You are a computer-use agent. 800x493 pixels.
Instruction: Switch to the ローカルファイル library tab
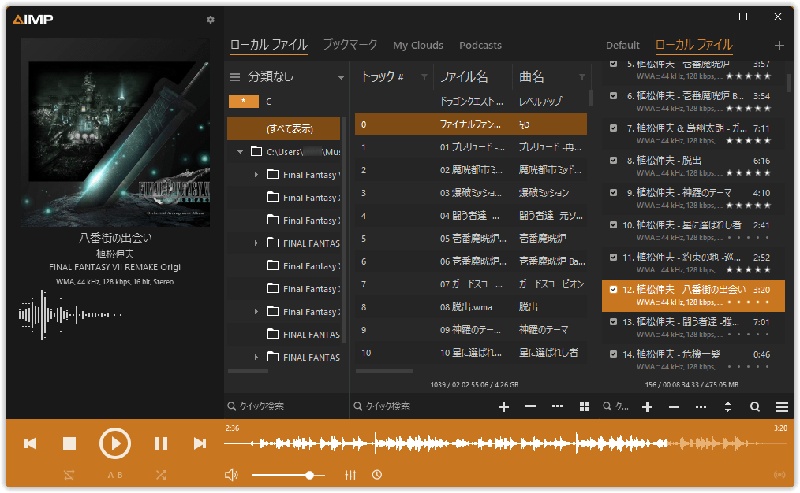(269, 45)
